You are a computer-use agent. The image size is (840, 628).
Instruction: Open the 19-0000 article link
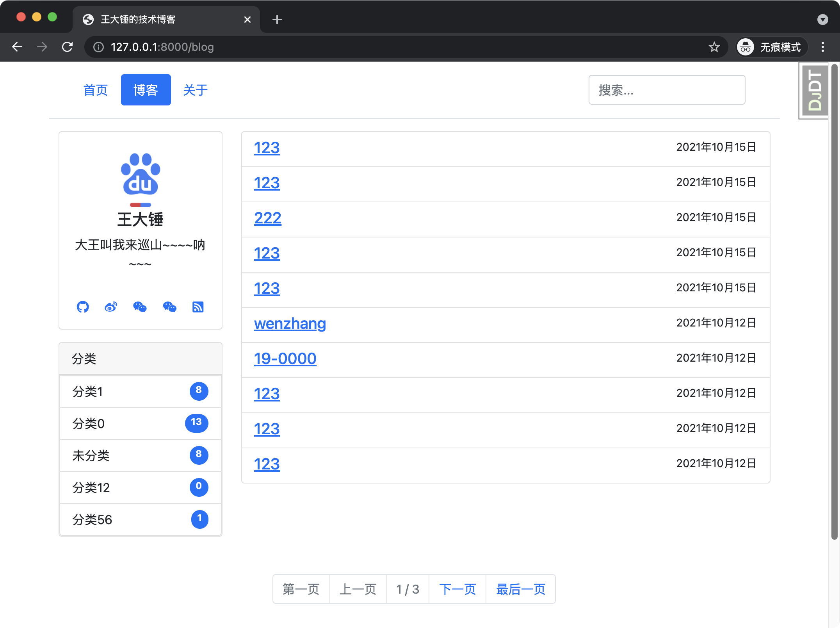pos(285,359)
